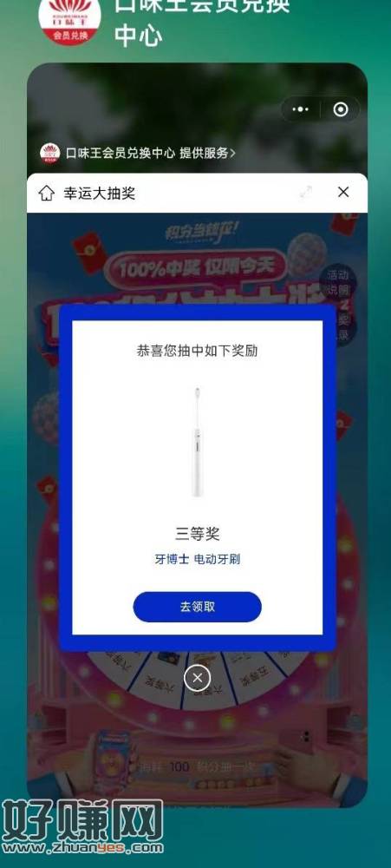Dismiss prize popup via circled X
Viewport: 391px width, 868px height.
[x=198, y=678]
